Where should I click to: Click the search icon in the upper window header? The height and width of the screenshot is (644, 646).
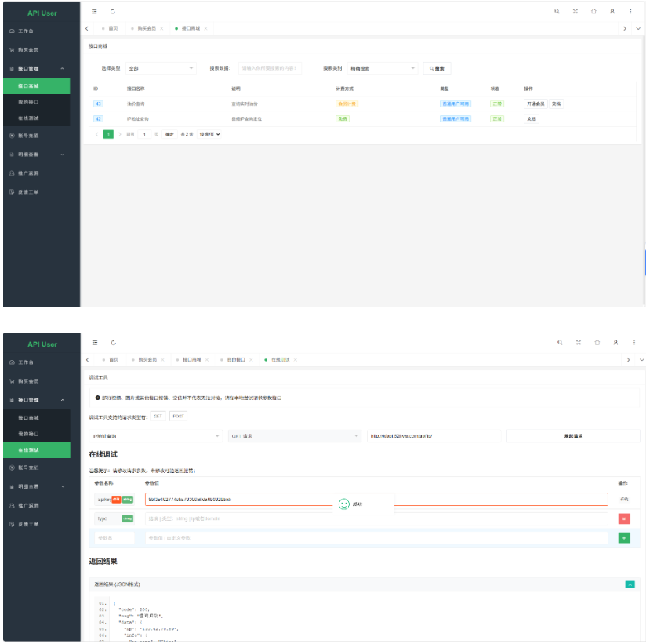(557, 12)
